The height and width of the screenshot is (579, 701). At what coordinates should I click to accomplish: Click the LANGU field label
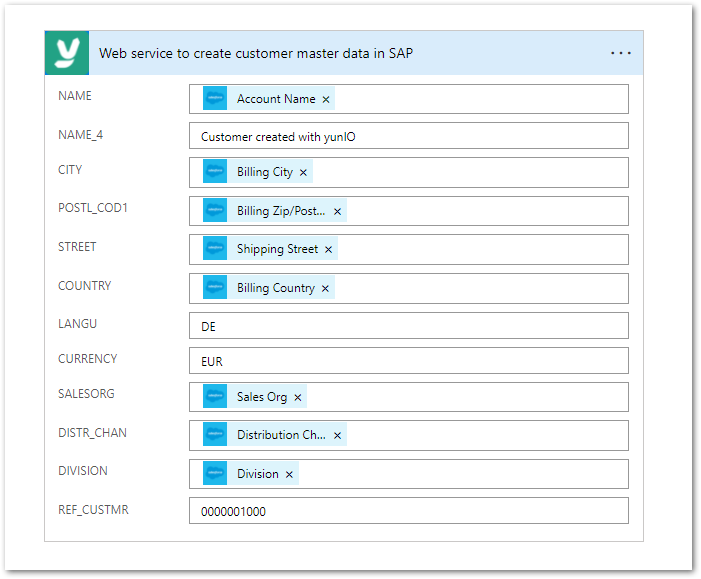pyautogui.click(x=77, y=324)
